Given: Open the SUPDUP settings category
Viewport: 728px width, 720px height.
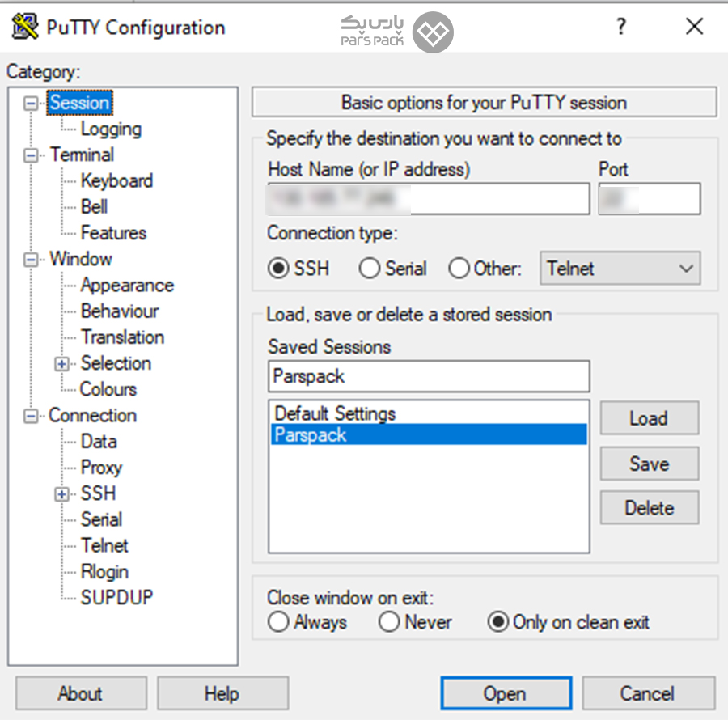Looking at the screenshot, I should point(116,598).
